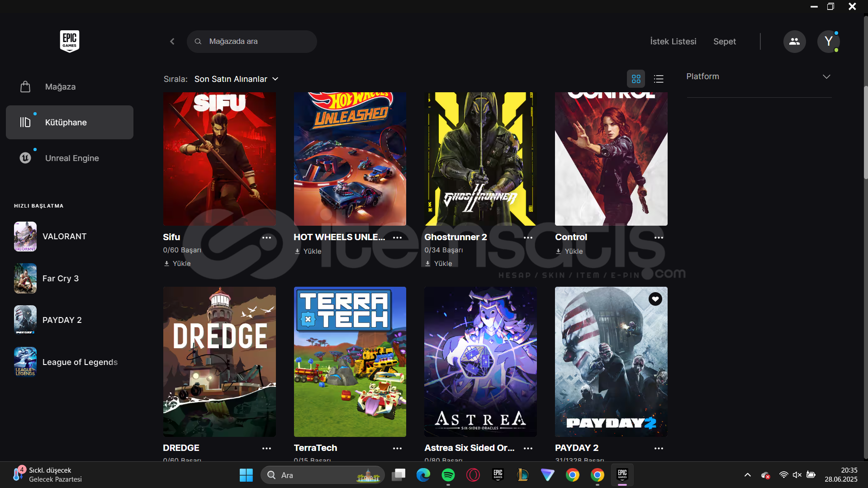Open Kütüphane in the sidebar
This screenshot has height=488, width=868.
pyautogui.click(x=70, y=123)
